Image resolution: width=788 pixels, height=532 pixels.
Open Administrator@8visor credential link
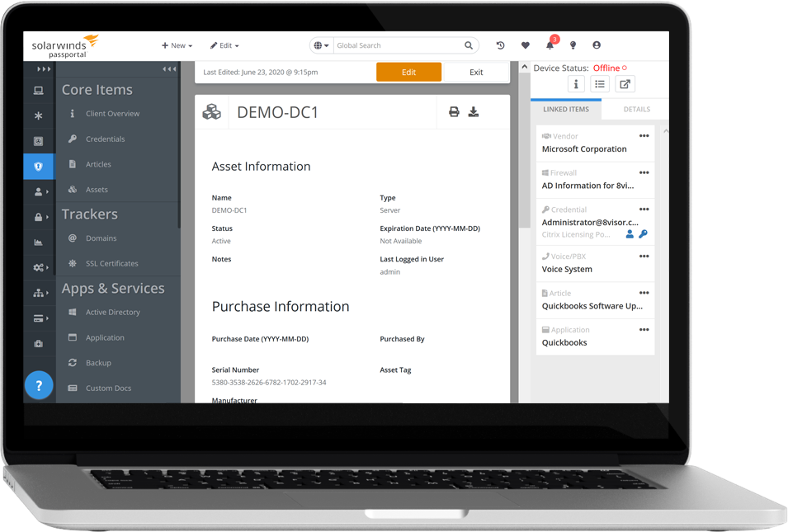(590, 222)
